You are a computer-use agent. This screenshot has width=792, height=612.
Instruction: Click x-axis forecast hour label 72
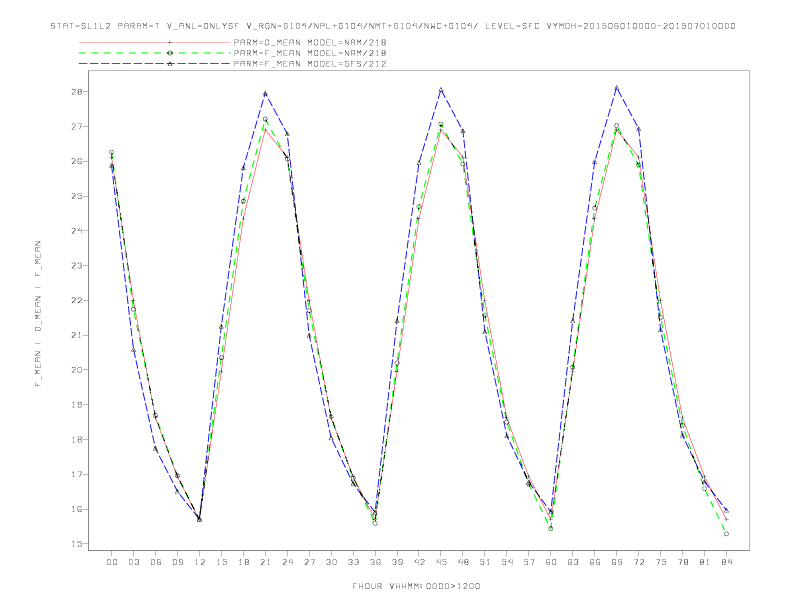pos(638,562)
